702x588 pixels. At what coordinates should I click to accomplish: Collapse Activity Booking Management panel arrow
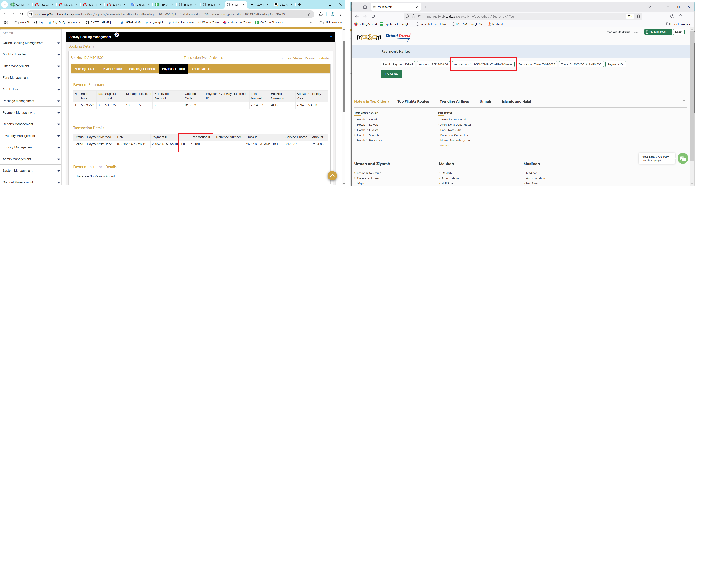[x=331, y=37]
